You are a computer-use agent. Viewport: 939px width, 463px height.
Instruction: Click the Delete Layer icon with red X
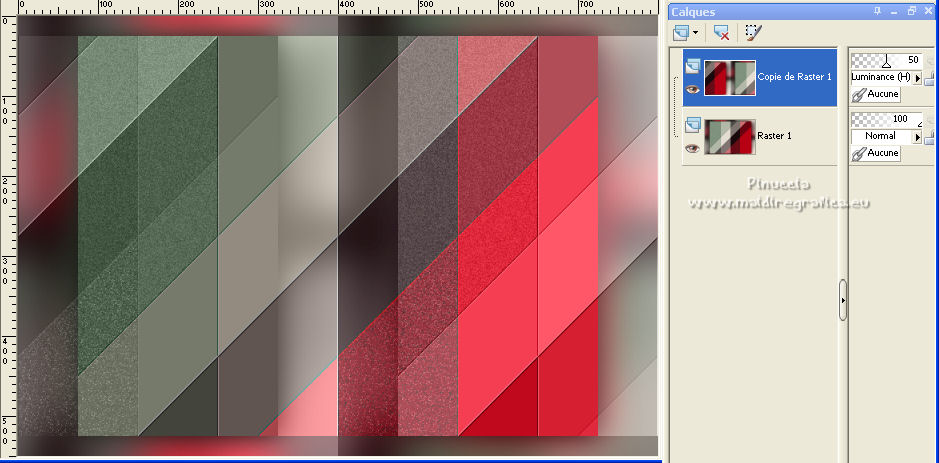point(722,33)
